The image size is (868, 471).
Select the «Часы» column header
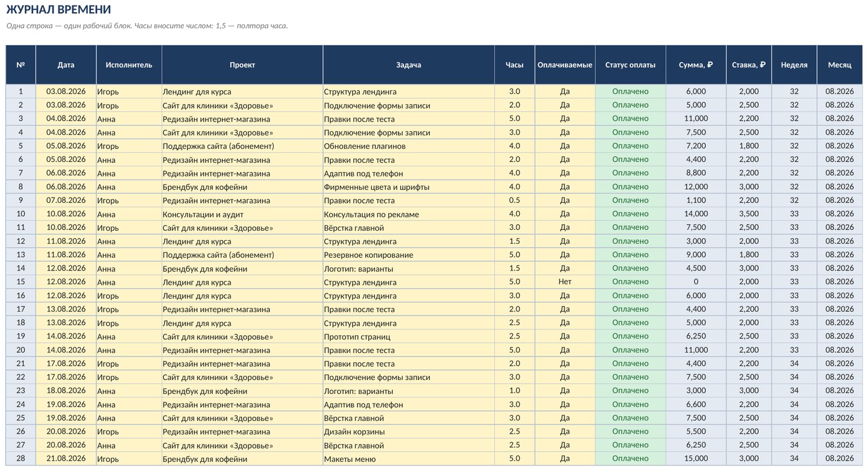(514, 64)
